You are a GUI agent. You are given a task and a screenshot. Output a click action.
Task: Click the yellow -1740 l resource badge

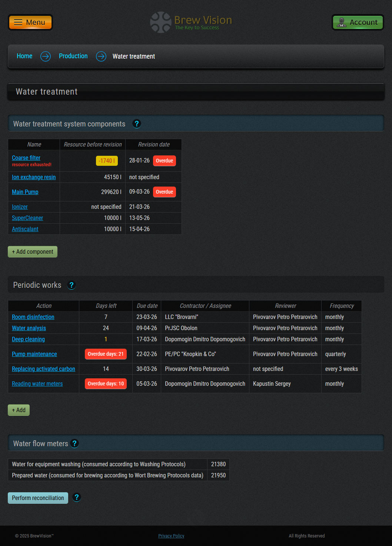tap(107, 161)
